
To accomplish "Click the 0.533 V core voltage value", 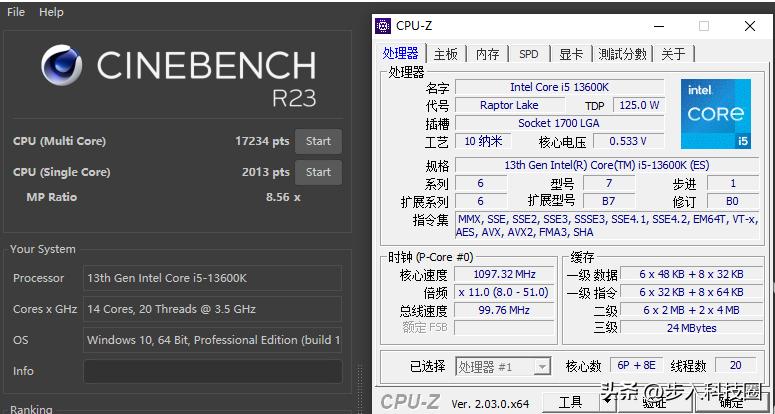I will tap(628, 141).
